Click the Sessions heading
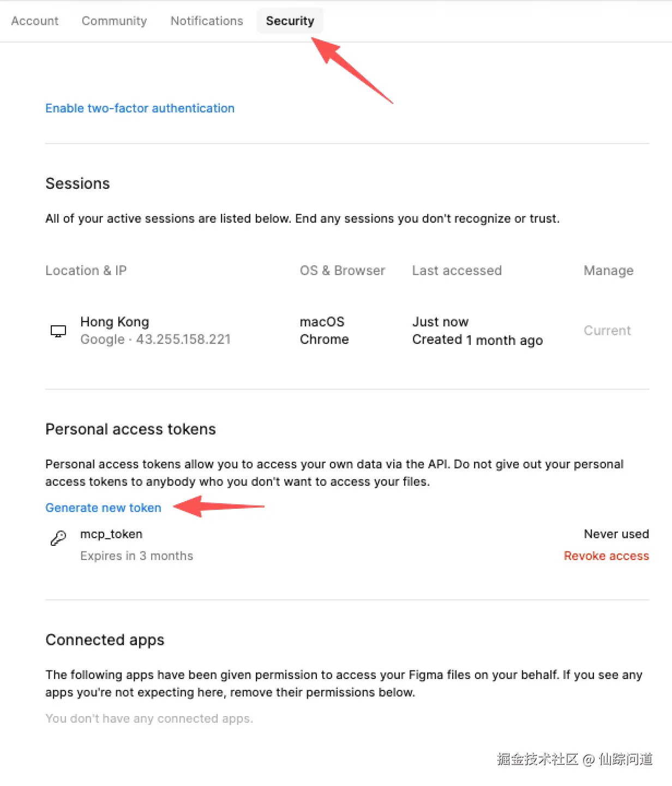The height and width of the screenshot is (786, 672). [77, 183]
